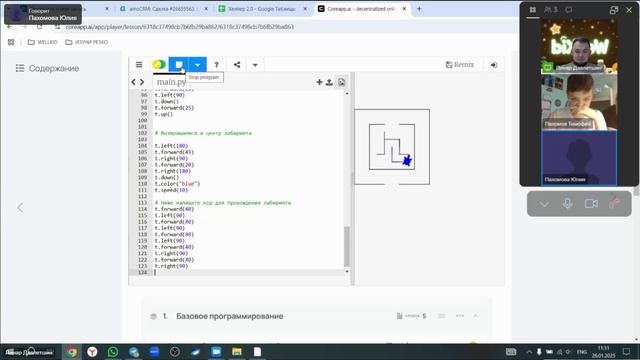Open the notification center icon
Viewport: 640px width, 360px height.
tap(626, 351)
